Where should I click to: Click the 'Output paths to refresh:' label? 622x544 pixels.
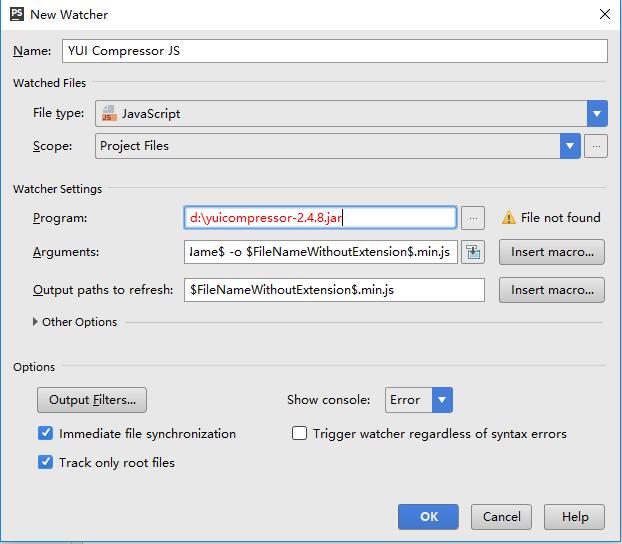[103, 290]
